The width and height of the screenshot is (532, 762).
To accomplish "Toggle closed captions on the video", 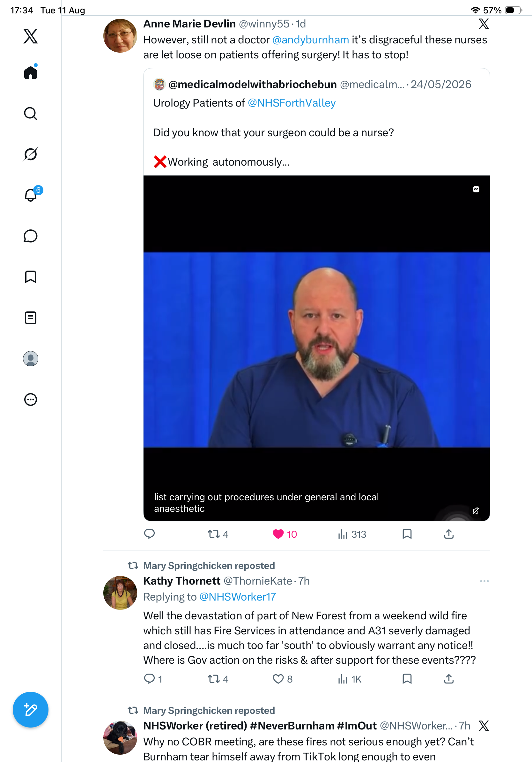I will (476, 189).
